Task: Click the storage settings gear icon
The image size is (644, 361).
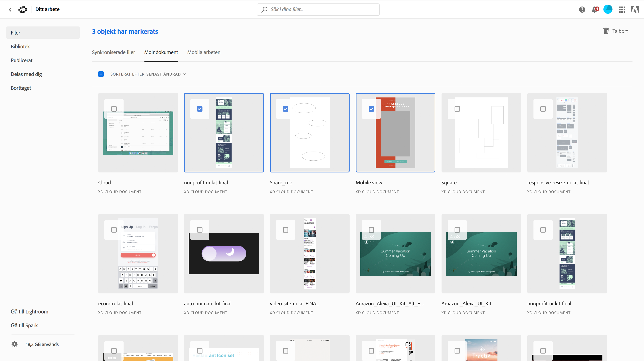Action: point(15,344)
